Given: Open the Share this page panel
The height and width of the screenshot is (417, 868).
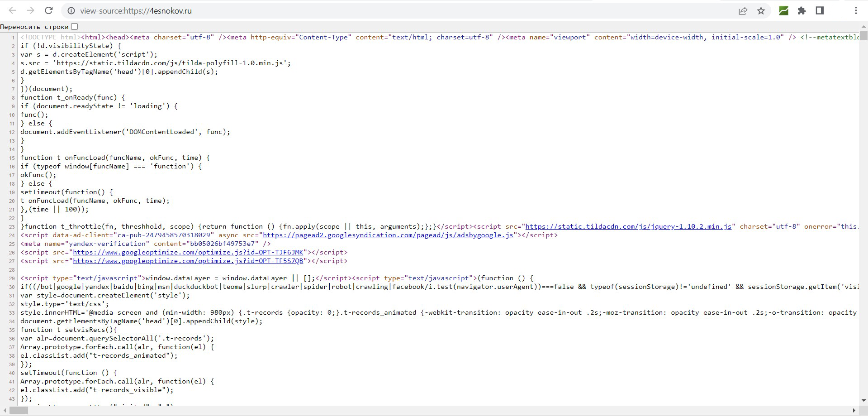Looking at the screenshot, I should (743, 10).
